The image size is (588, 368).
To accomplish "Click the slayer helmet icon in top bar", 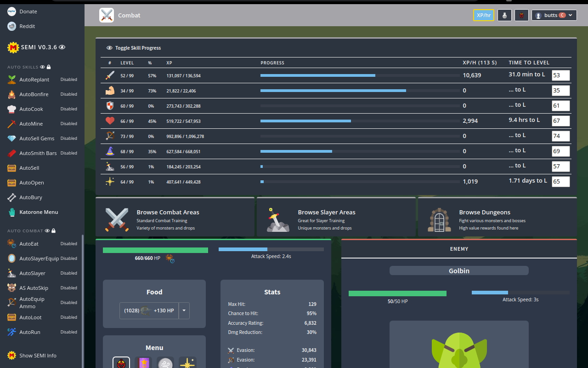I will tap(521, 15).
